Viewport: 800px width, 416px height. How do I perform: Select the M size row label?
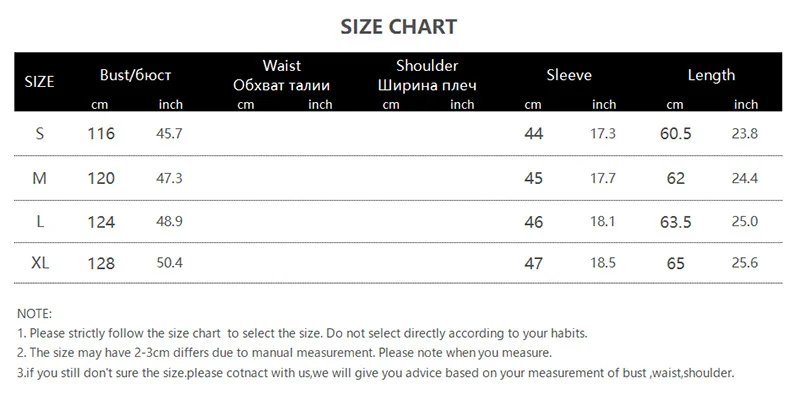40,178
